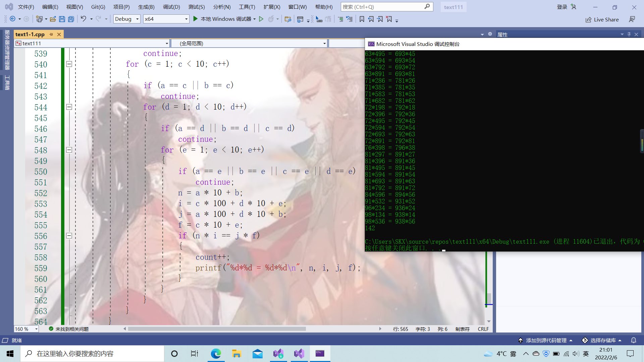This screenshot has width=644, height=362.
Task: Start debugging with the green play arrow
Action: tap(195, 19)
